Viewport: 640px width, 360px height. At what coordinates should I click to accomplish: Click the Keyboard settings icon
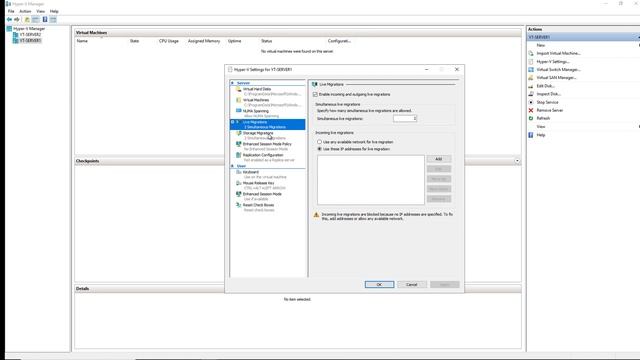click(239, 172)
